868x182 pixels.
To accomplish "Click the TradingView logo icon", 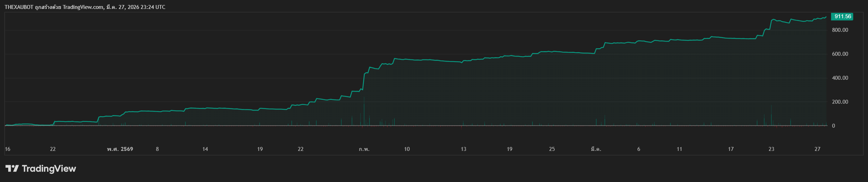I will pos(12,168).
